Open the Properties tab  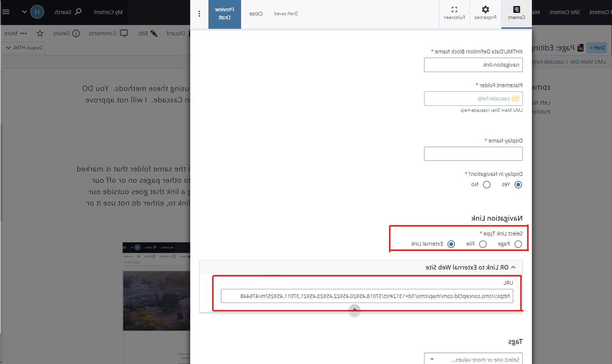485,14
